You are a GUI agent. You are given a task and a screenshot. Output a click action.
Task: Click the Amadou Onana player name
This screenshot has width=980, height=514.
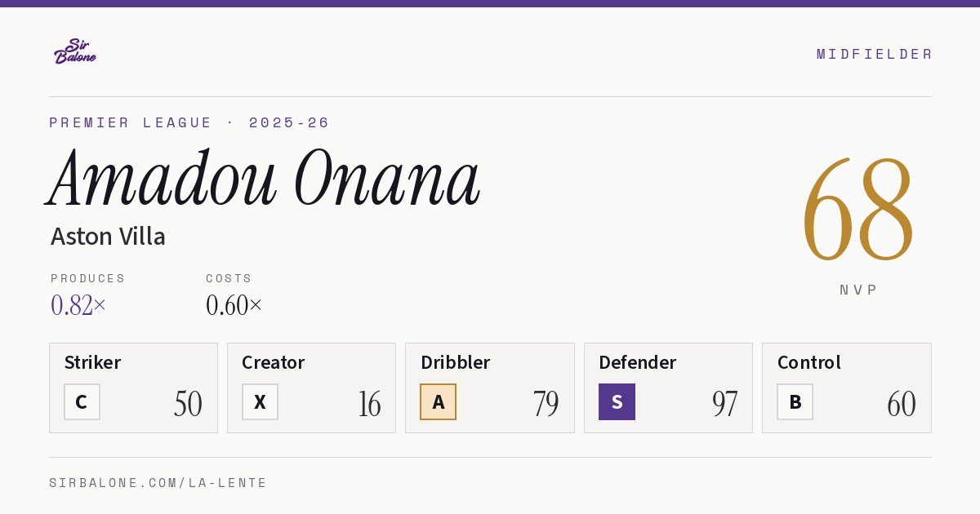(264, 179)
